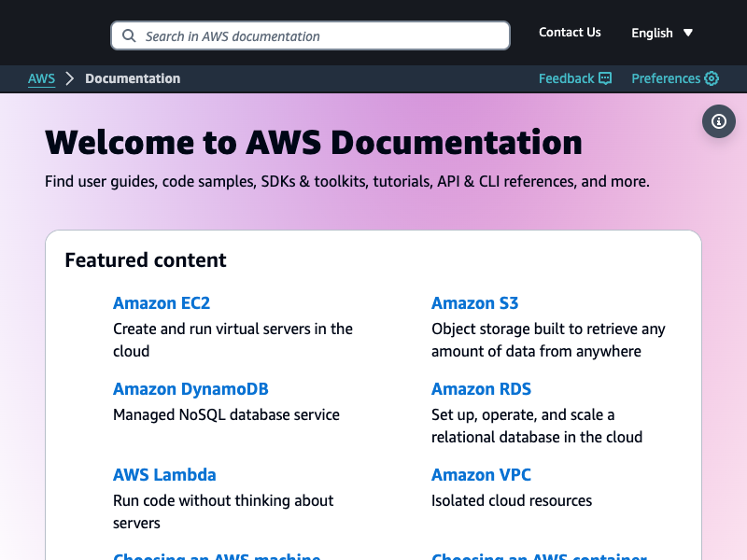Open the Contact Us link
The width and height of the screenshot is (747, 560).
tap(570, 33)
